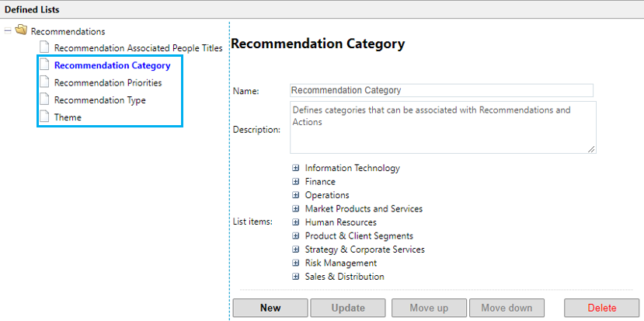Click the Recommendation Category document icon

(44, 65)
